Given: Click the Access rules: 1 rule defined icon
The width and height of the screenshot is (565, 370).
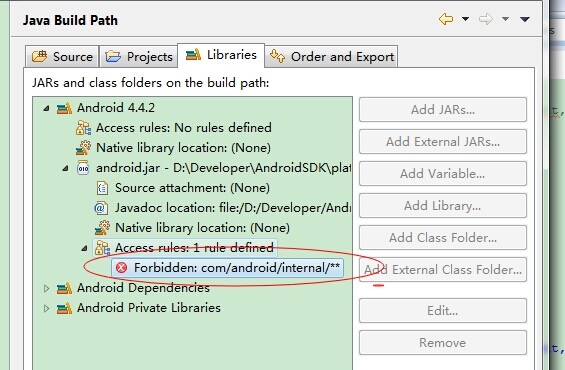Looking at the screenshot, I should coord(102,248).
